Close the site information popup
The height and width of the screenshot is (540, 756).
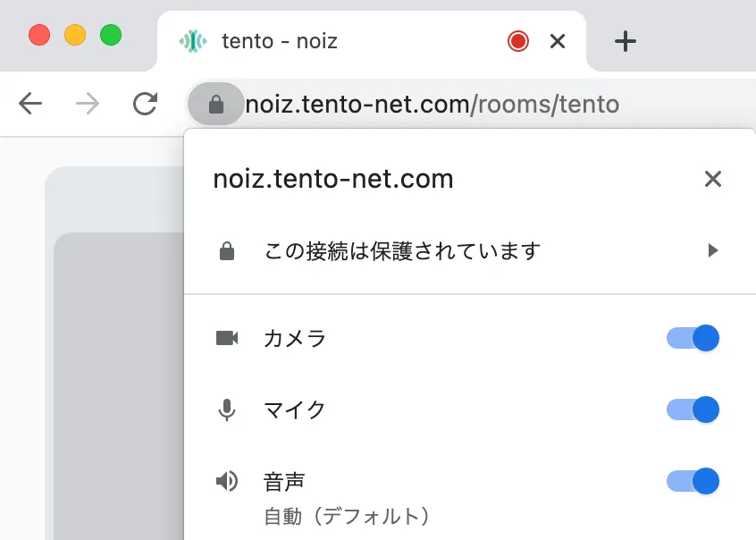[712, 179]
